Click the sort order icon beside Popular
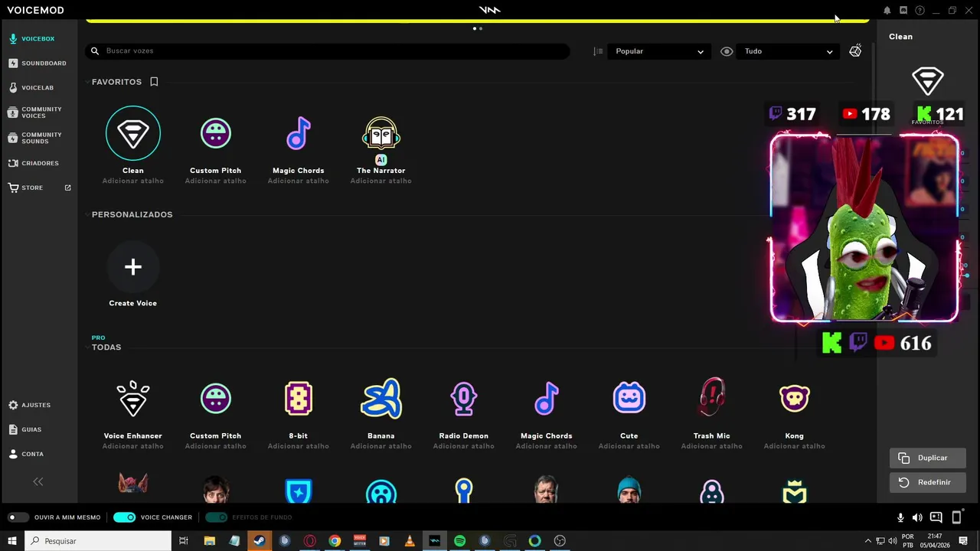980x551 pixels. click(x=598, y=51)
